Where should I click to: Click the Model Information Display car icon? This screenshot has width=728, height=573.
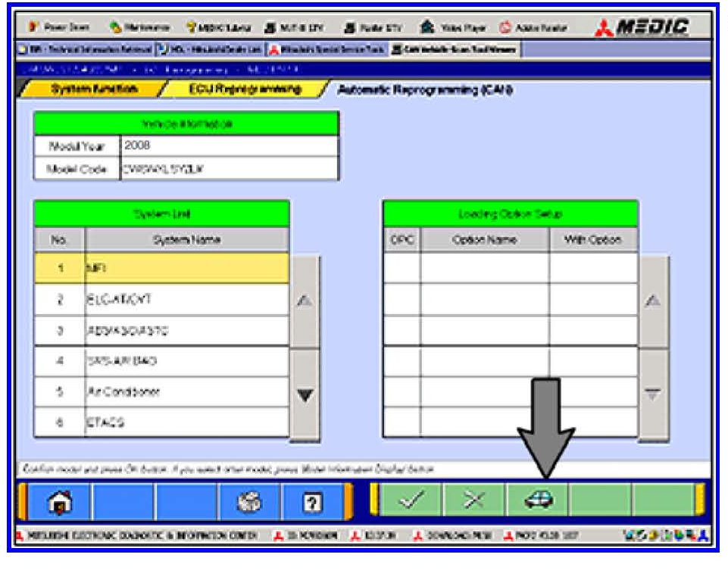[539, 500]
